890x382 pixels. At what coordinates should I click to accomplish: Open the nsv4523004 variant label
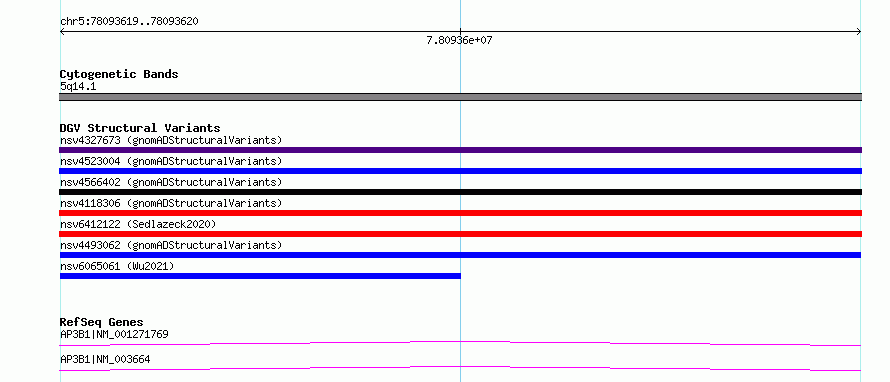tap(171, 161)
